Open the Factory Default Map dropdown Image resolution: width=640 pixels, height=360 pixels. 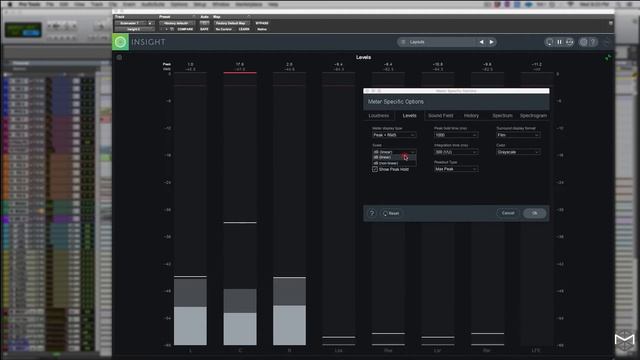(231, 23)
